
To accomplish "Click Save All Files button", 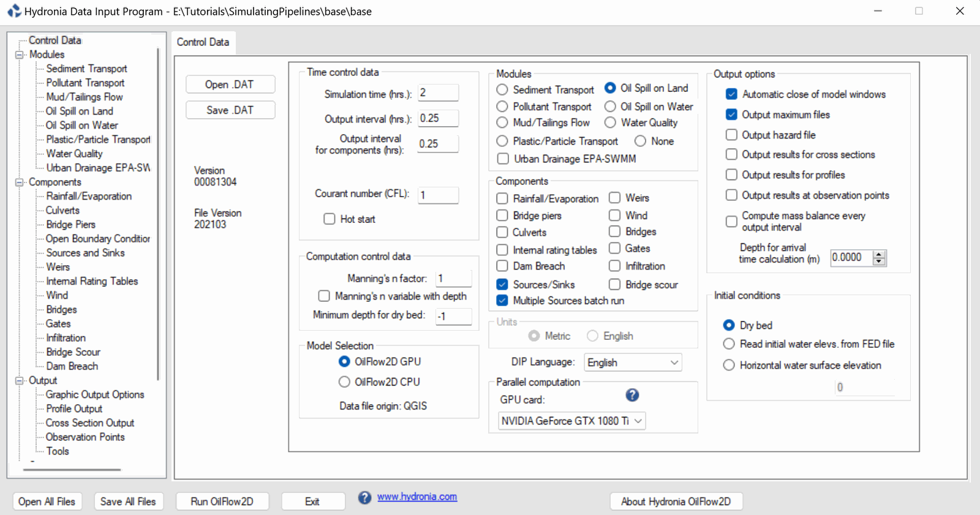I will 128,501.
